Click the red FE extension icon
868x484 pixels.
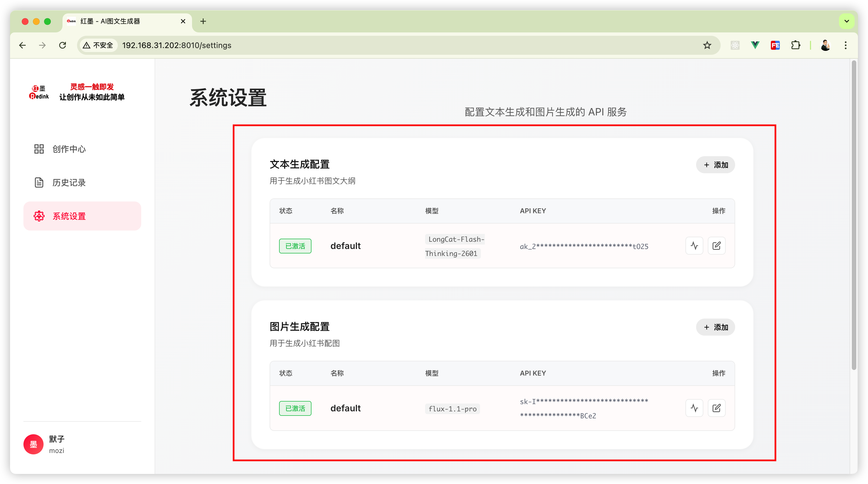(775, 45)
